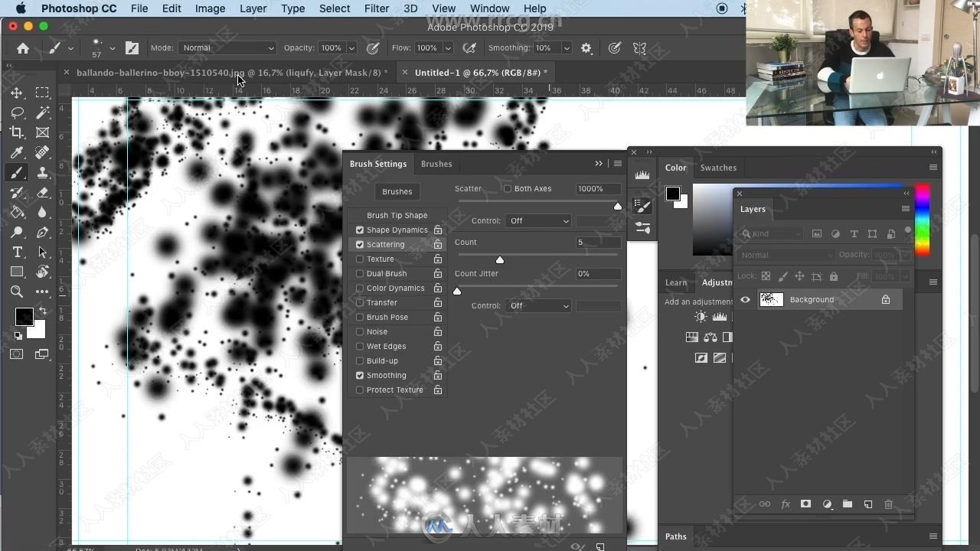Delete layer trash icon
Viewport: 980px width, 551px height.
[x=889, y=504]
